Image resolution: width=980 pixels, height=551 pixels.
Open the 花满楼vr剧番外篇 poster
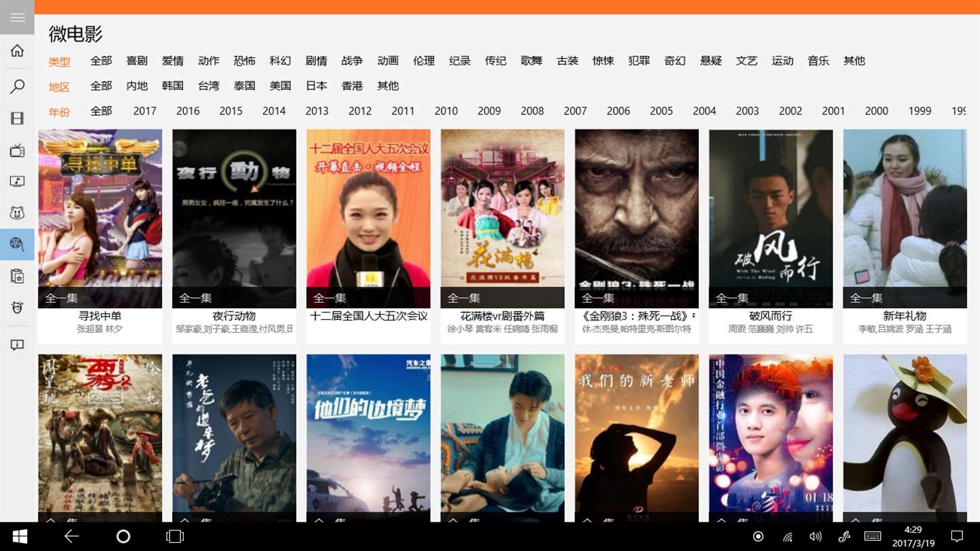pyautogui.click(x=502, y=218)
